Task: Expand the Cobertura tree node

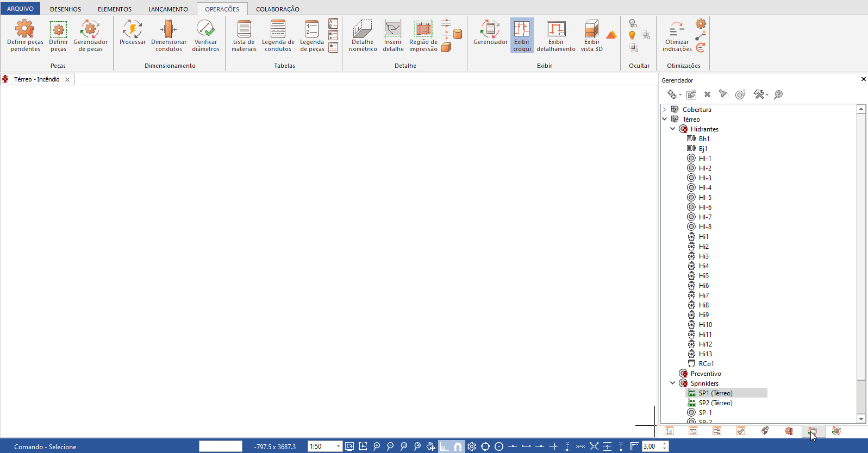Action: 664,110
